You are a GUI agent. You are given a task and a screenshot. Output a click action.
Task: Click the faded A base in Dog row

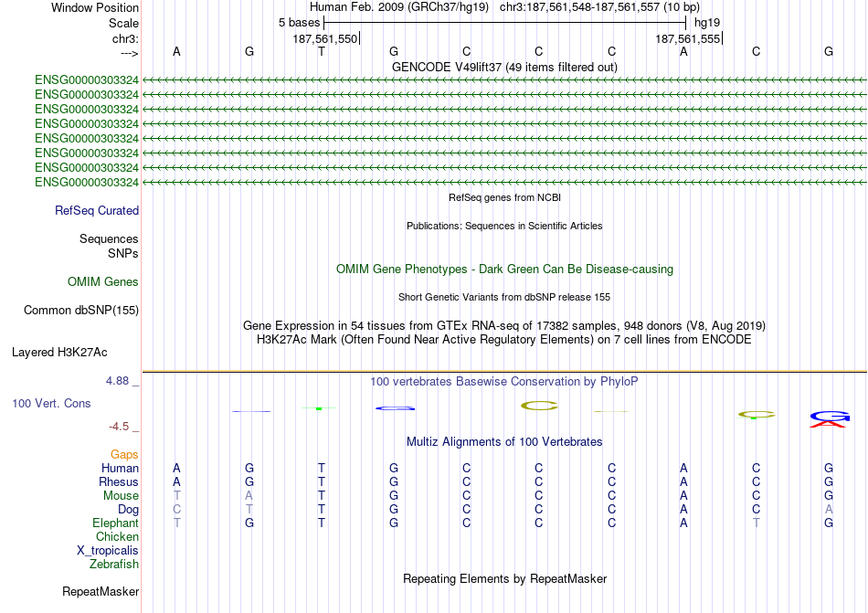click(x=829, y=510)
